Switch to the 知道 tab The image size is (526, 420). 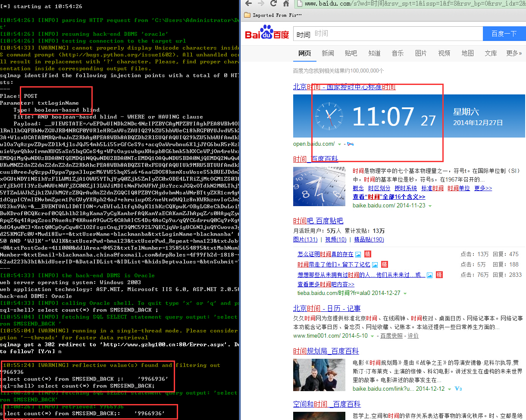[x=374, y=53]
